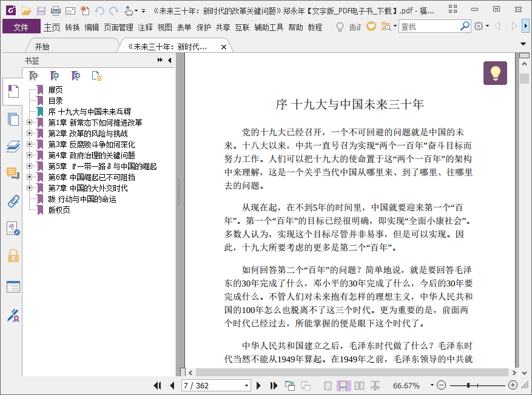Screen dimensions: 532x395
Task: Expand 第7章 中国的大外交时代 bookmark
Action: [30, 187]
